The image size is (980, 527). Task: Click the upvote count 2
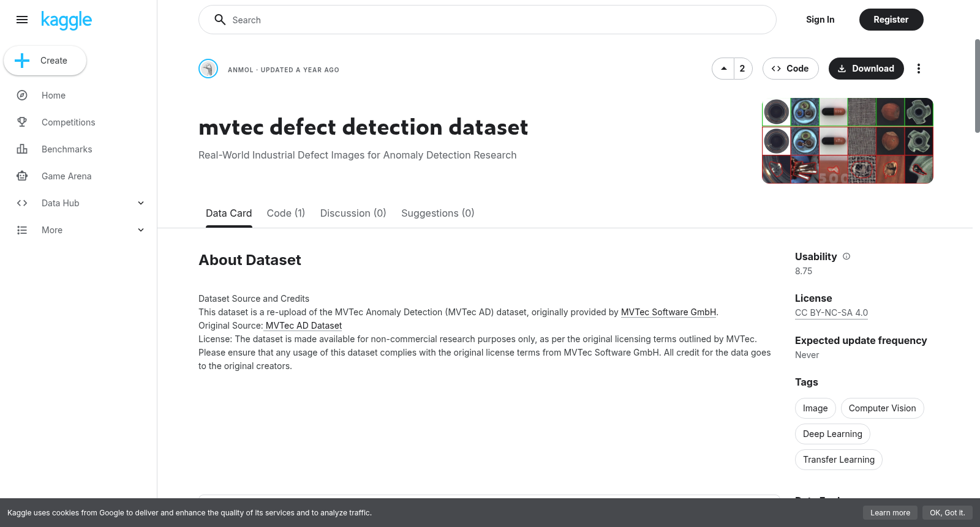pos(742,69)
